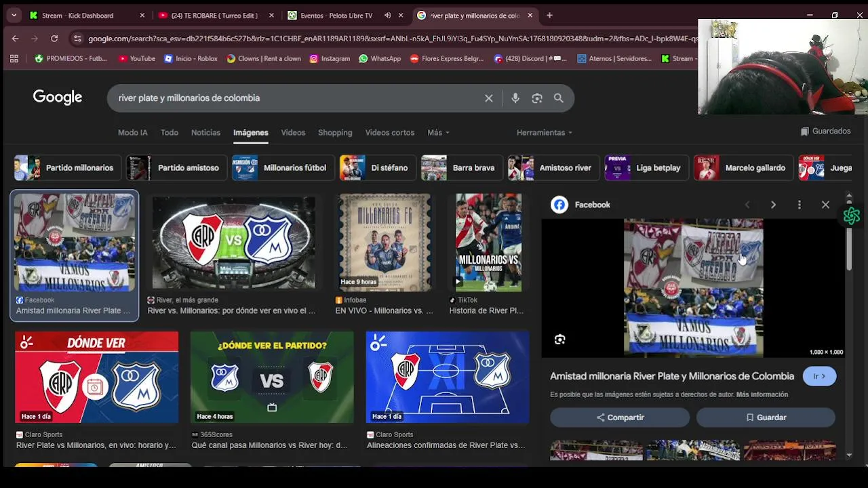Viewport: 868px width, 488px height.
Task: Show next image in preview panel
Action: 773,205
